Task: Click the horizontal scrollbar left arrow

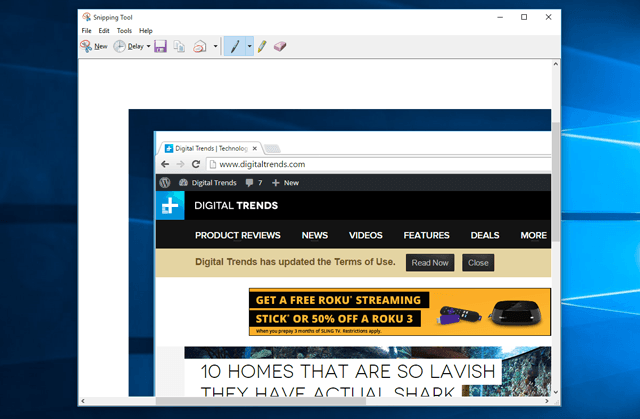Action: click(x=83, y=401)
